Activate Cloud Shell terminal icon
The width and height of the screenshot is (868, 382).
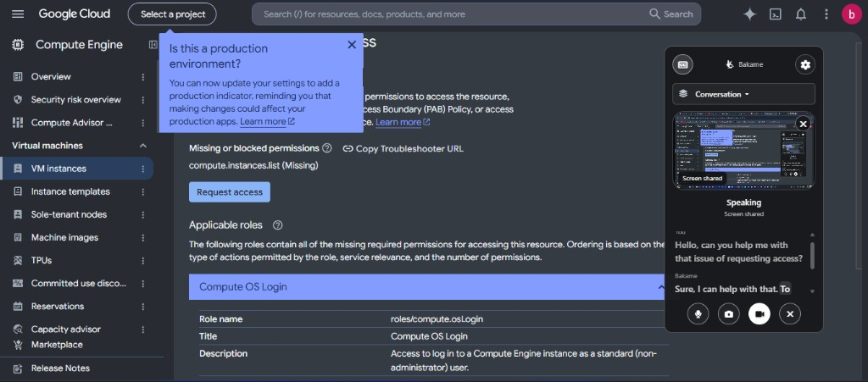tap(776, 14)
